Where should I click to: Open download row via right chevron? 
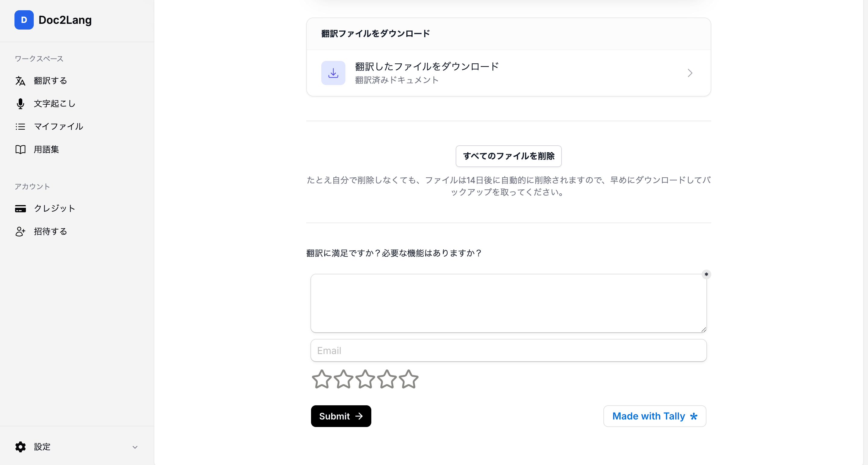(690, 73)
